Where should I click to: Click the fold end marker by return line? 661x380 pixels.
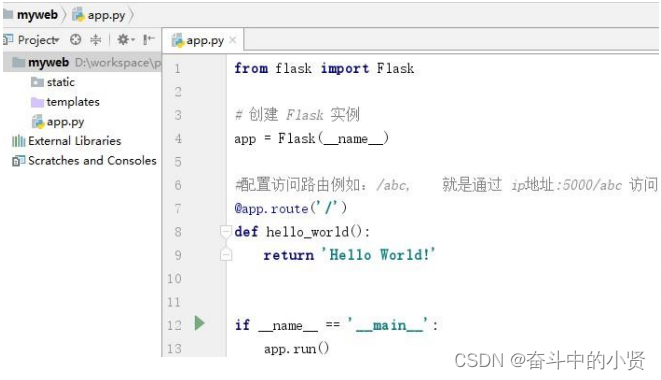pyautogui.click(x=226, y=254)
